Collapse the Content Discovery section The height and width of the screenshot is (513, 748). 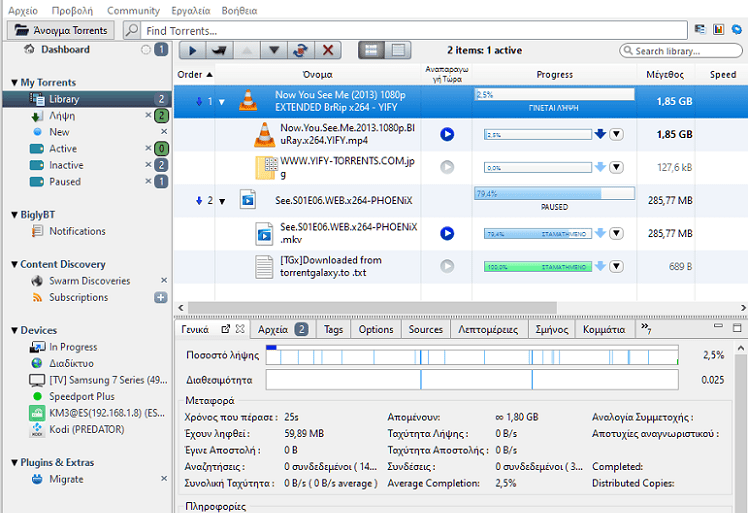point(14,264)
